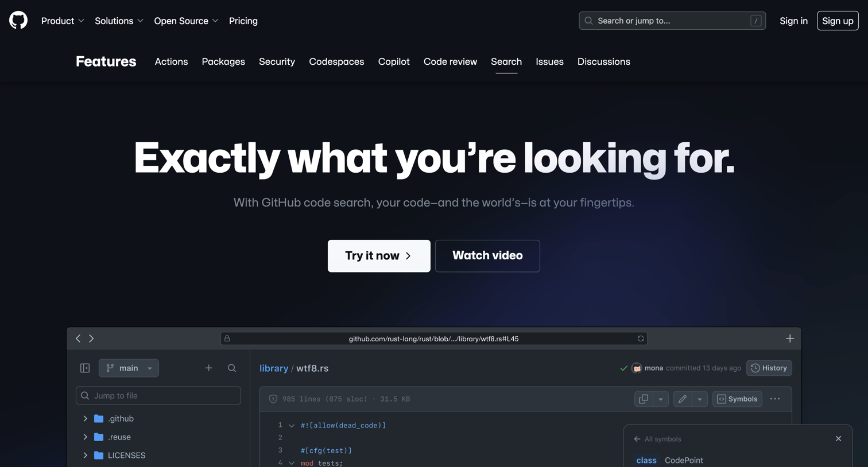Switch to the Actions tab
This screenshot has height=467, width=868.
171,61
